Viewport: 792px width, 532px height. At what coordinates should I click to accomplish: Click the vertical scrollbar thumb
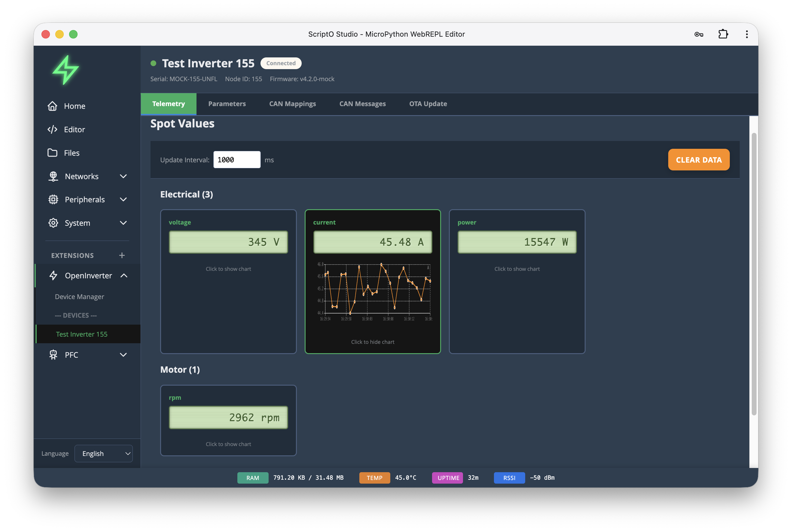click(754, 273)
